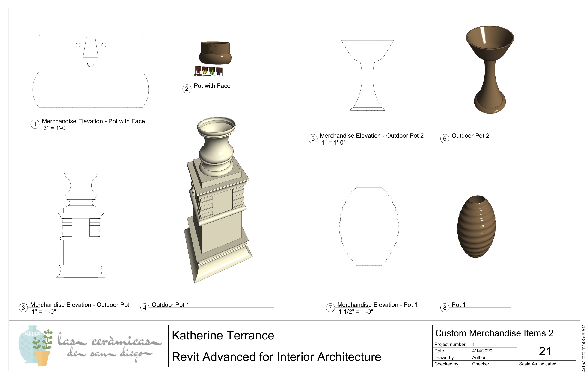Click view number 2 circle marker
This screenshot has width=588, height=380.
[187, 89]
